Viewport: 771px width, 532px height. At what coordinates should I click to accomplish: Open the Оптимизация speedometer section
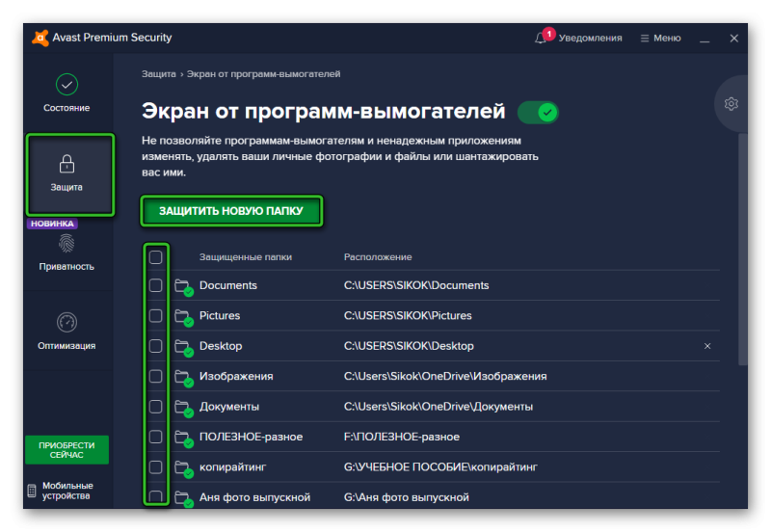coord(66,331)
